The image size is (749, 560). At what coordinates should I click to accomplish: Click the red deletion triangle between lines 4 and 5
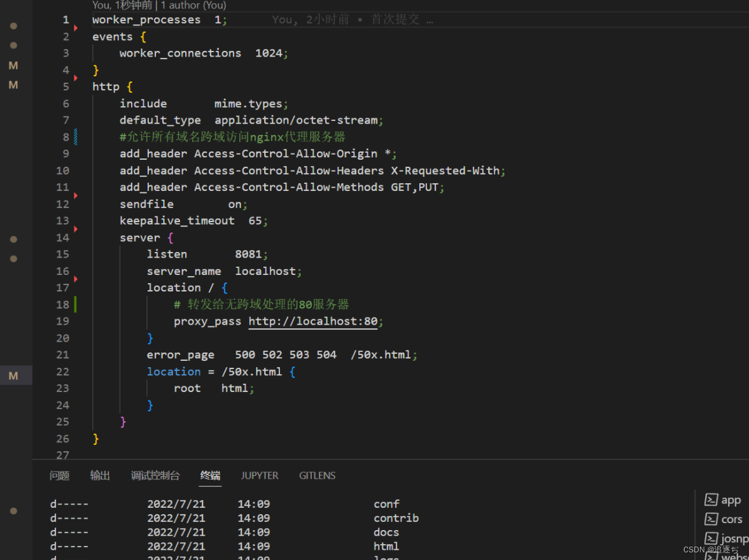(76, 78)
